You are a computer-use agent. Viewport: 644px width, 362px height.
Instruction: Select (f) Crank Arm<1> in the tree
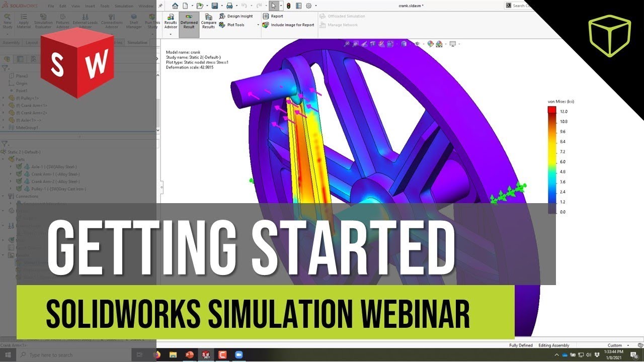click(x=31, y=105)
